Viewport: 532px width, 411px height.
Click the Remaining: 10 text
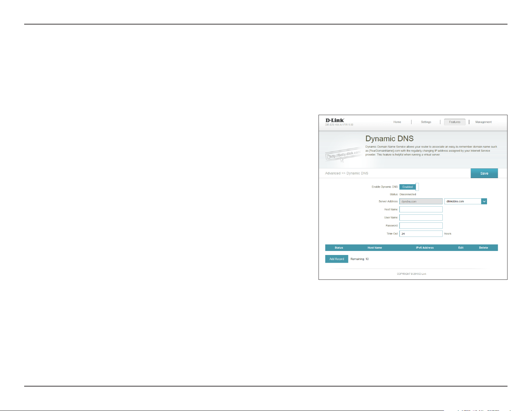point(359,259)
